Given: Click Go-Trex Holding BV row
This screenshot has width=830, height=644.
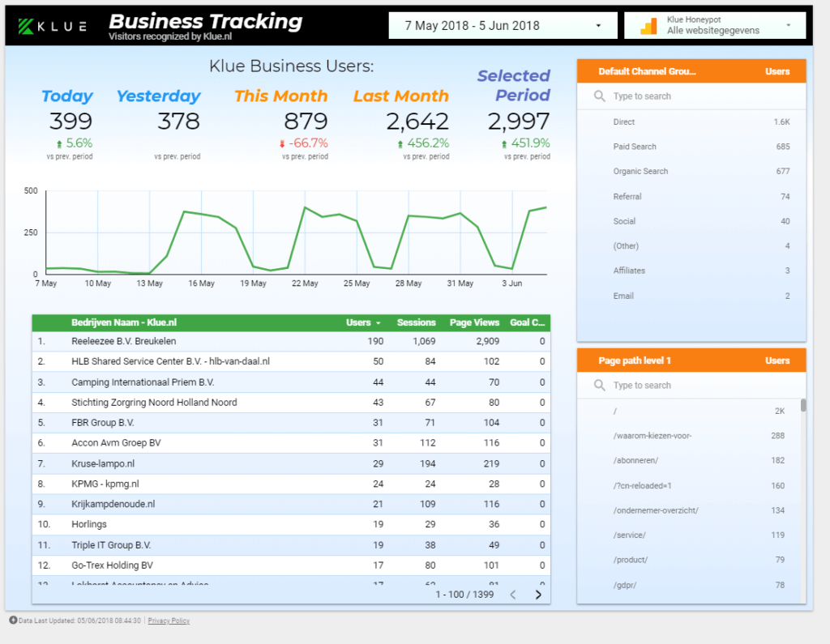Looking at the screenshot, I should tap(291, 565).
